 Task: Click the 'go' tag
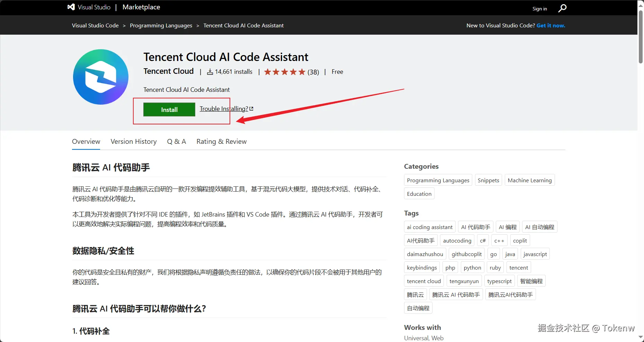pyautogui.click(x=493, y=254)
